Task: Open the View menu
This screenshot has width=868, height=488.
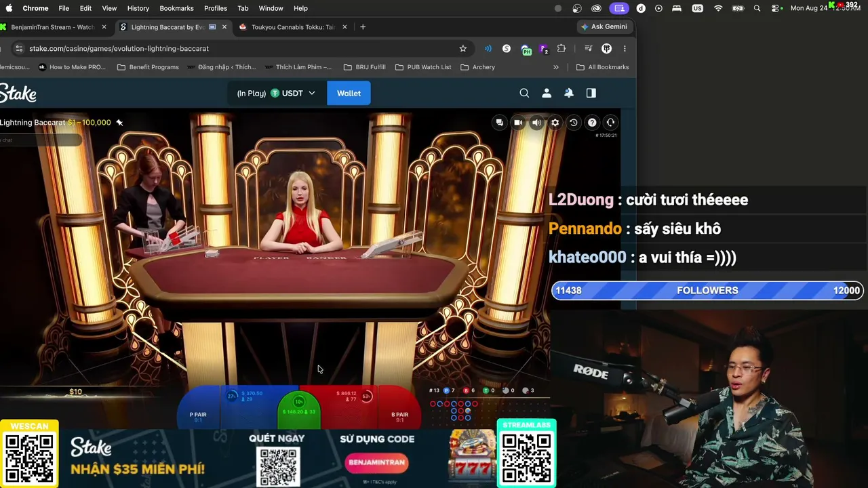Action: [109, 8]
